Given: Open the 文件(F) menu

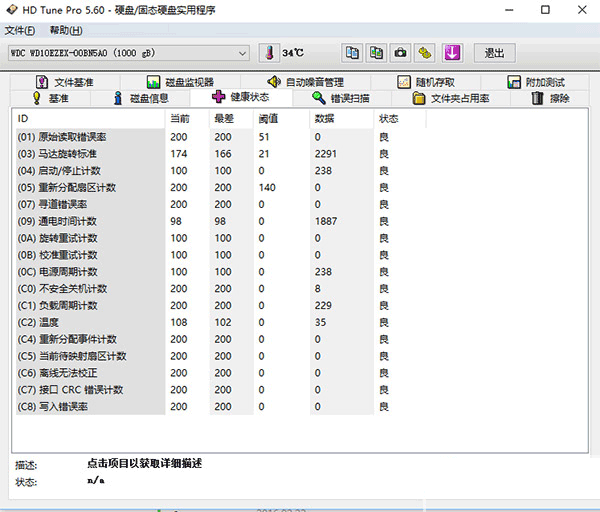Looking at the screenshot, I should (x=20, y=30).
